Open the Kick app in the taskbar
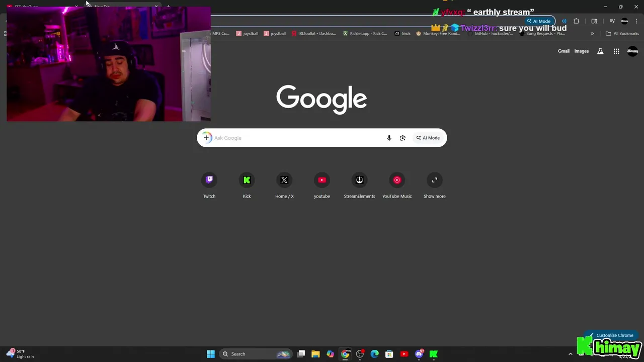The height and width of the screenshot is (362, 644). point(433,354)
